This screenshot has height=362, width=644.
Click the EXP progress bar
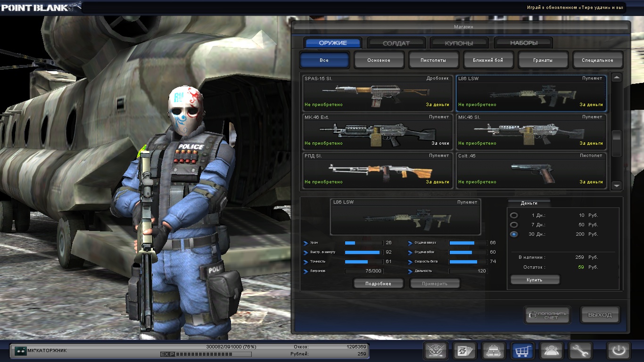[213, 354]
